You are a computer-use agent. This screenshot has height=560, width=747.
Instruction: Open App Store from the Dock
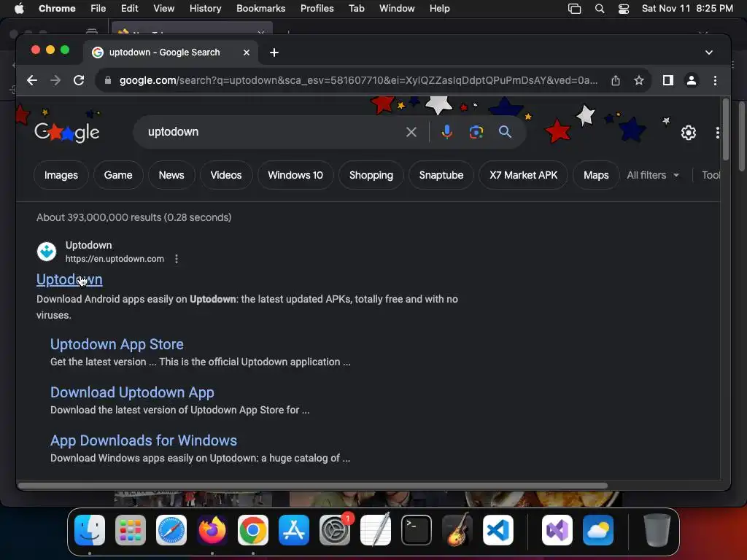tap(293, 530)
